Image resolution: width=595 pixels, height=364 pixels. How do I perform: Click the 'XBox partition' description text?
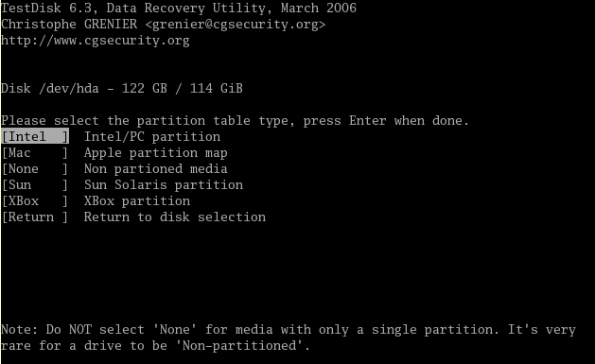[x=137, y=201]
